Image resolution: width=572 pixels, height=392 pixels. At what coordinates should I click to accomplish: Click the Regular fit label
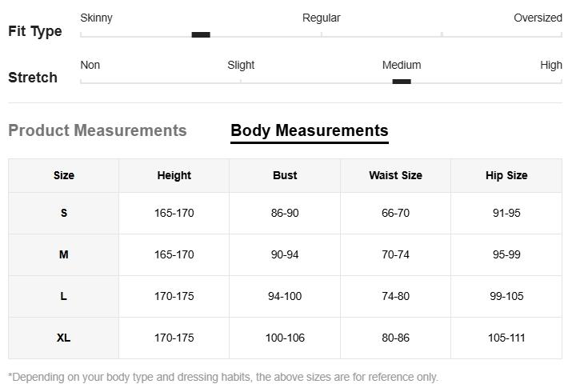pyautogui.click(x=321, y=18)
